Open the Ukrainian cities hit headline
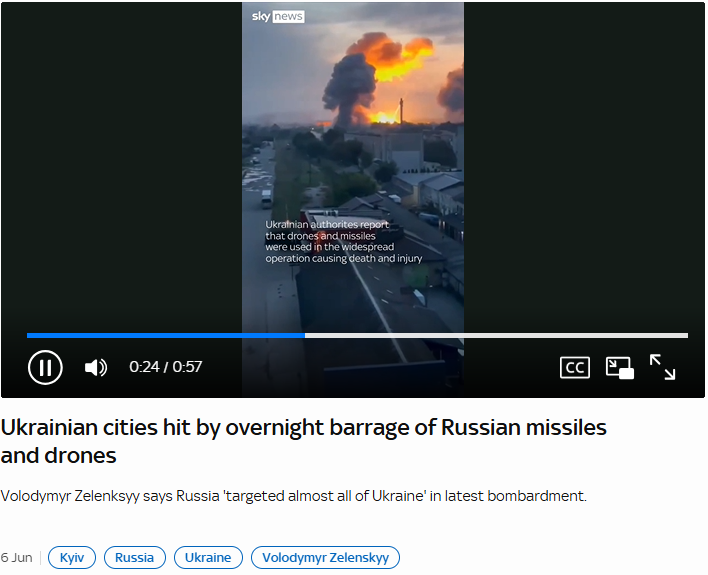 tap(303, 441)
